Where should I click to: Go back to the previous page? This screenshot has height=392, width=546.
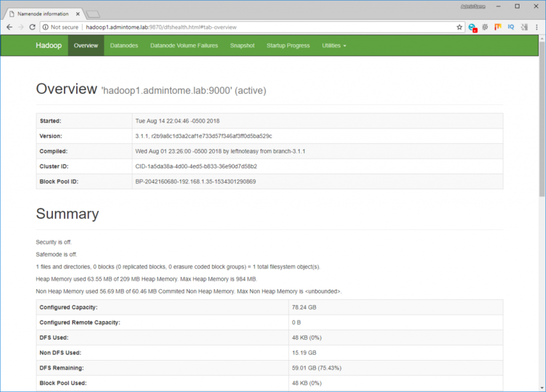tap(9, 27)
